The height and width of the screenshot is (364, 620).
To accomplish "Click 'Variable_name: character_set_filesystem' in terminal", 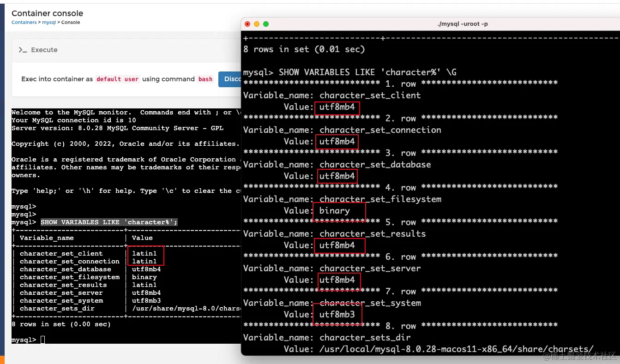I will 342,199.
